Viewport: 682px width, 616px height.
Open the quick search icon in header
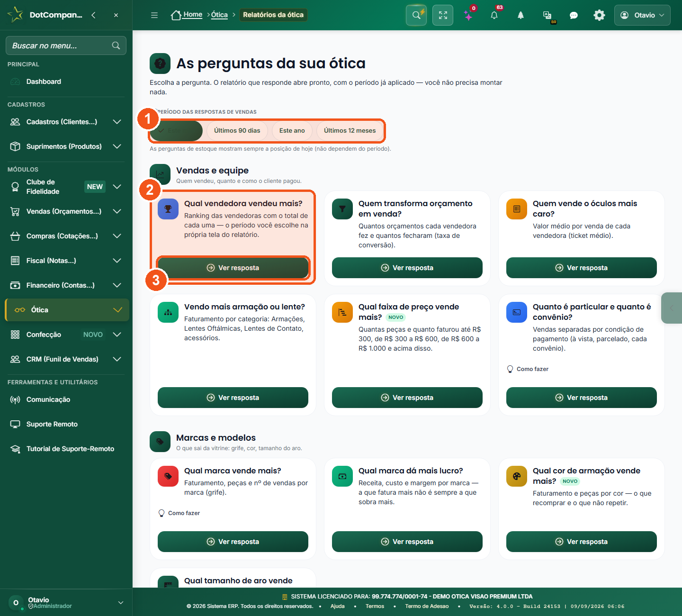point(416,15)
